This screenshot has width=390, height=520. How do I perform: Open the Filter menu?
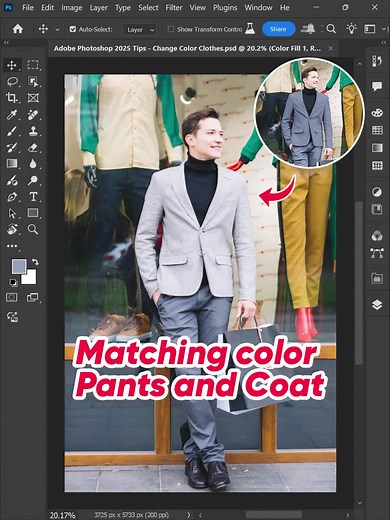(x=174, y=7)
